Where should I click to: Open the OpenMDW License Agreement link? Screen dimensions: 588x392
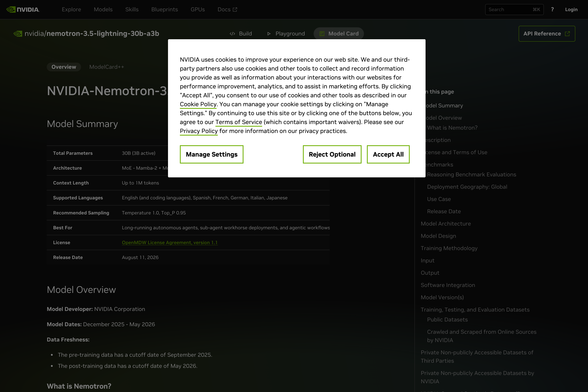170,243
